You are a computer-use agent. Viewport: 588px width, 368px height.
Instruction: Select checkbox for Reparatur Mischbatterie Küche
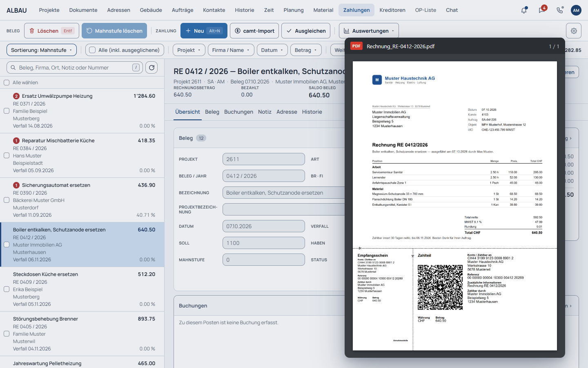click(7, 155)
